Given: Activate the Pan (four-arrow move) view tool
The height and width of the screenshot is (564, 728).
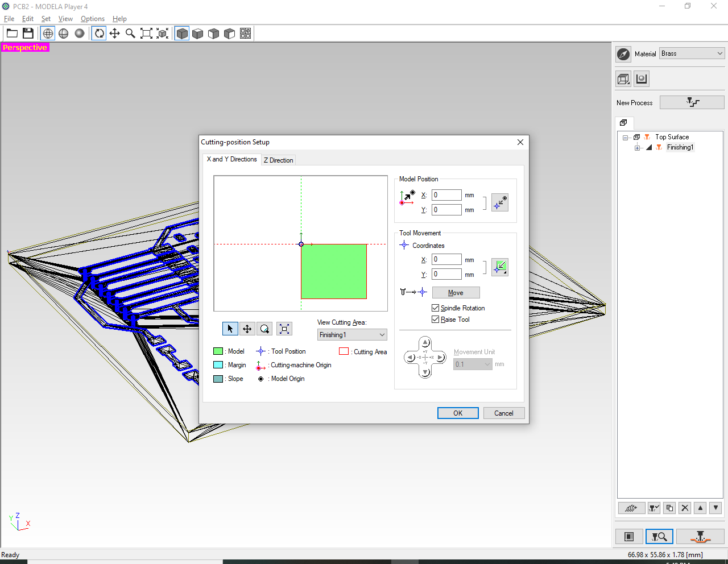Looking at the screenshot, I should point(114,34).
